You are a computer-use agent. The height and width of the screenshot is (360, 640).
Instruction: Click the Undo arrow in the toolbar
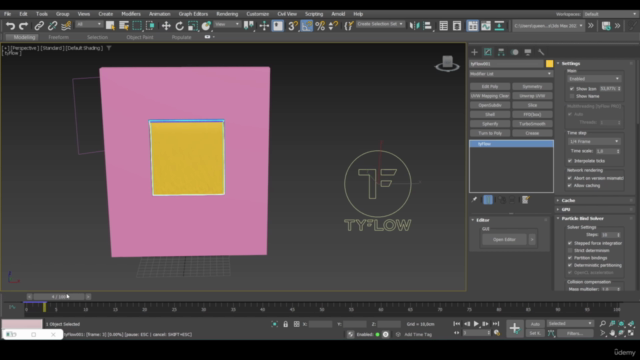click(10, 26)
